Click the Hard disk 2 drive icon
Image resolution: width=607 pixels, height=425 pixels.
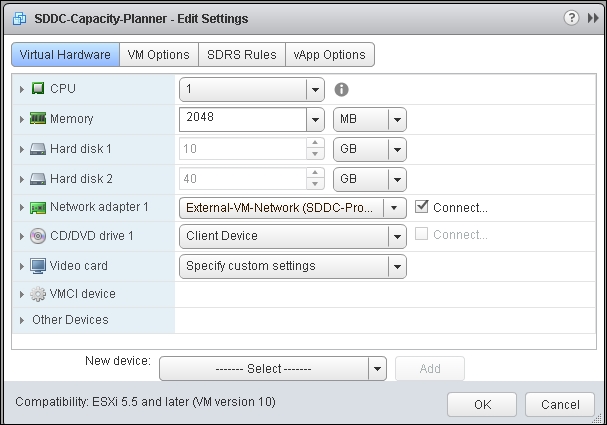[38, 179]
